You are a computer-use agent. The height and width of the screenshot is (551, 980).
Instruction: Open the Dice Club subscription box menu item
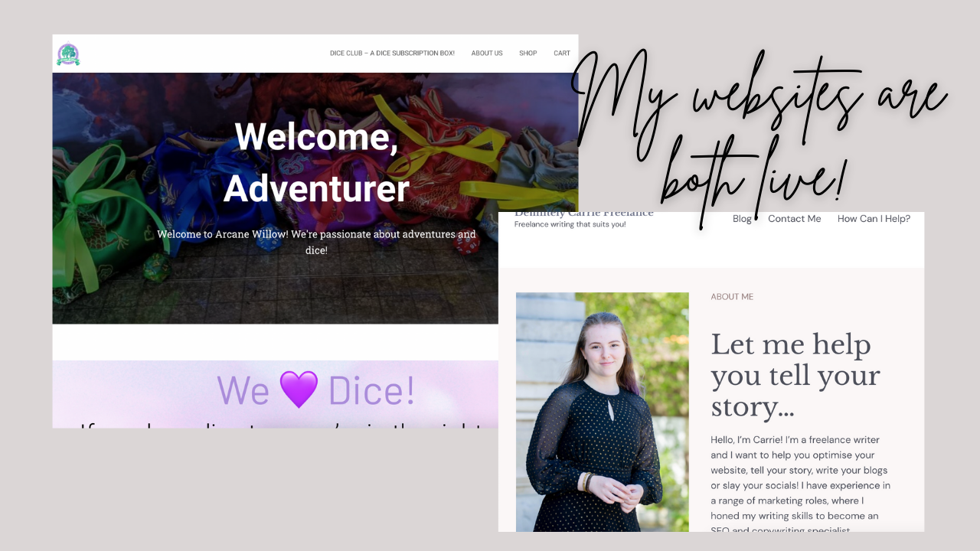click(x=392, y=54)
